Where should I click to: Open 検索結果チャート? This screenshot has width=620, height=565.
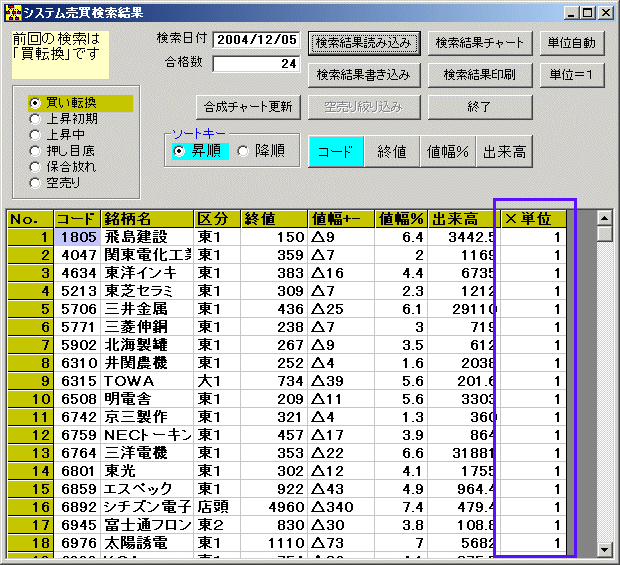pyautogui.click(x=480, y=43)
